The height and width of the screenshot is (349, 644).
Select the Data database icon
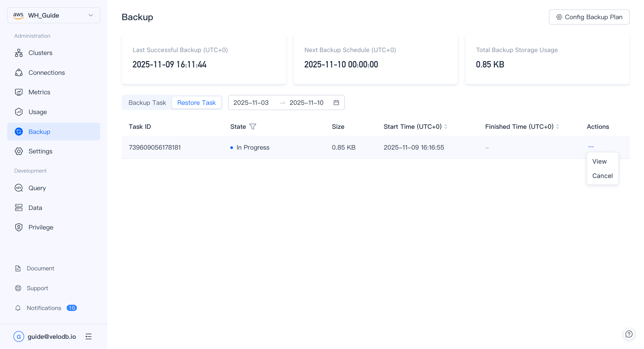(x=19, y=207)
